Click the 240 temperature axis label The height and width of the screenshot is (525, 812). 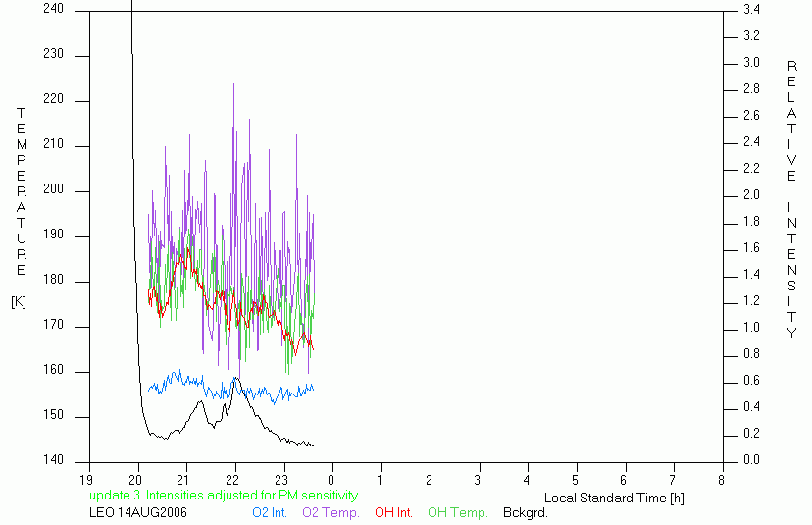[x=53, y=8]
